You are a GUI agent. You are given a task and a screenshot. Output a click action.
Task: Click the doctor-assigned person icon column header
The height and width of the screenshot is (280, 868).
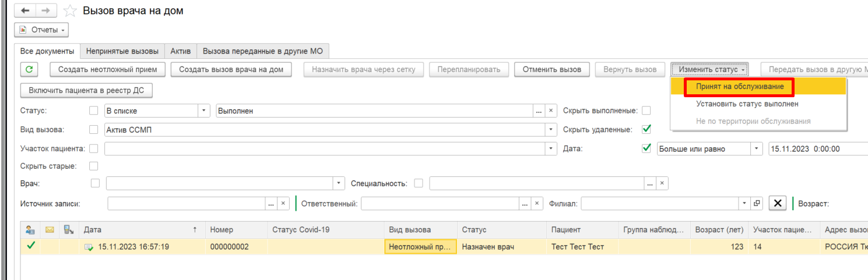(30, 230)
